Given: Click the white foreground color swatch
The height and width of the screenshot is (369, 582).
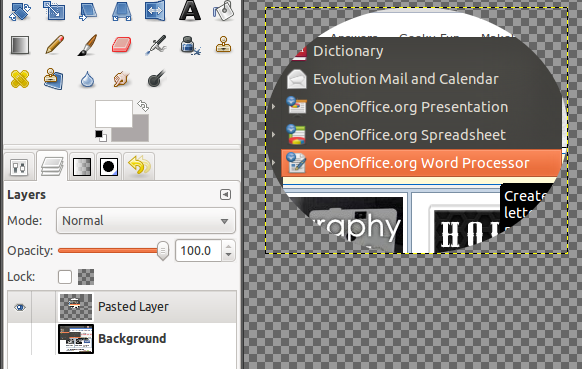Looking at the screenshot, I should pyautogui.click(x=114, y=114).
